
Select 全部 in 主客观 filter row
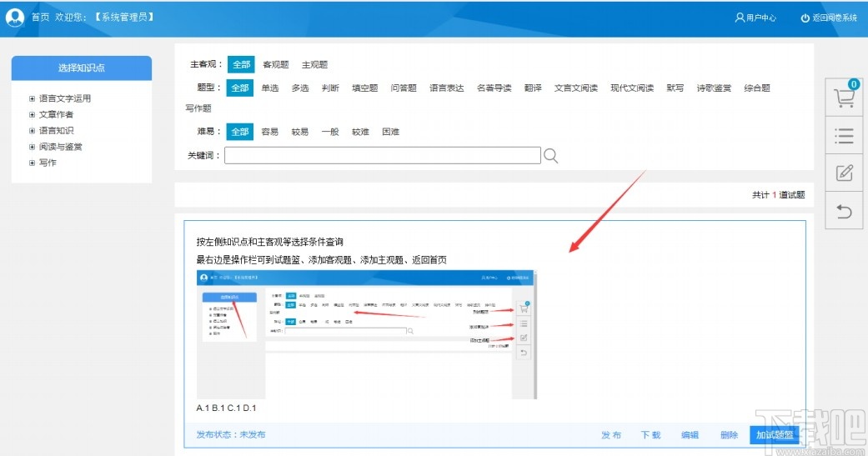241,64
